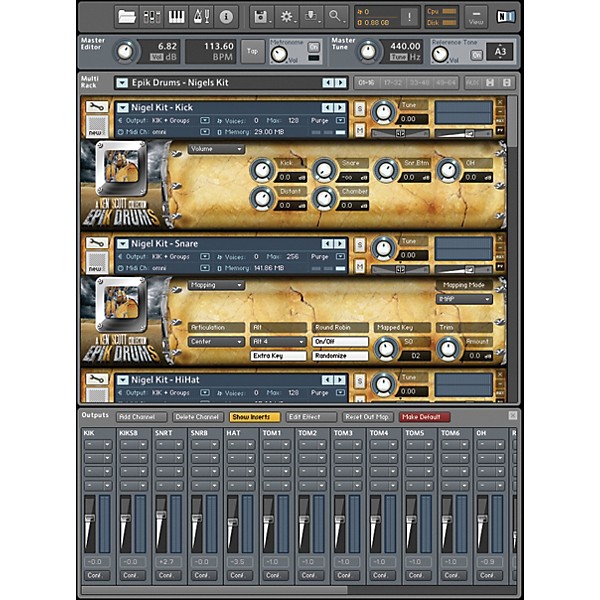Open the Epik Drums multi rack dropdown
600x600 pixels.
click(x=122, y=83)
